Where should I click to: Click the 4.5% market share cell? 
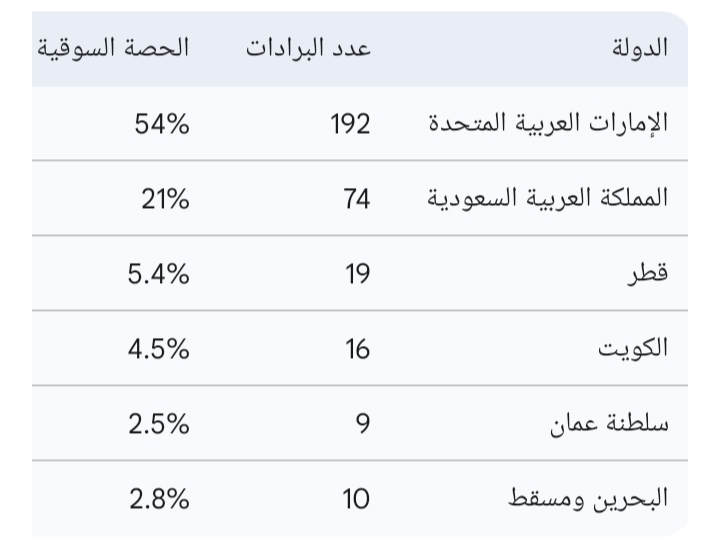(158, 349)
